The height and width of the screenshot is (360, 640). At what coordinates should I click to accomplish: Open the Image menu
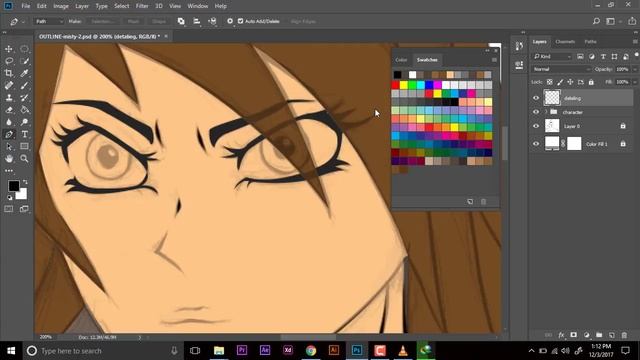[x=61, y=6]
